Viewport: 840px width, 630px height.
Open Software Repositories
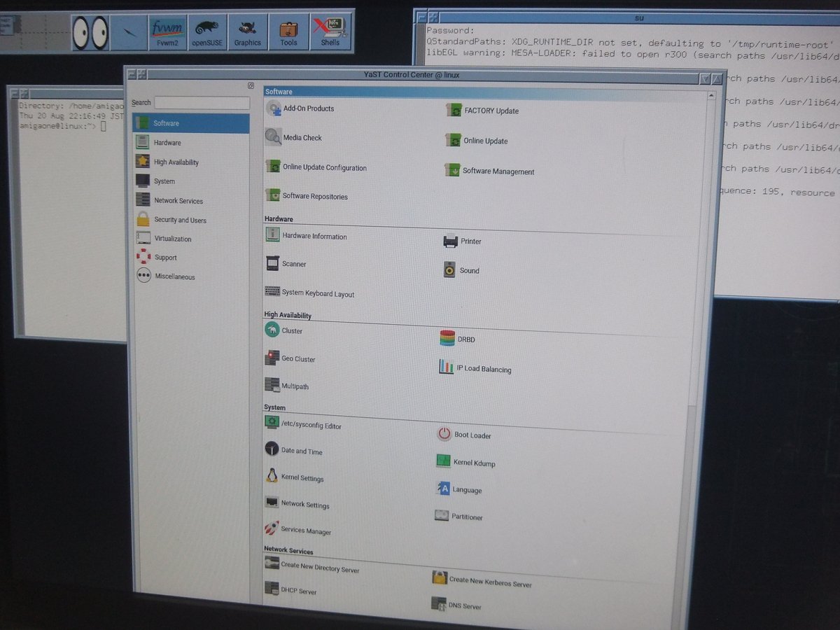point(306,196)
